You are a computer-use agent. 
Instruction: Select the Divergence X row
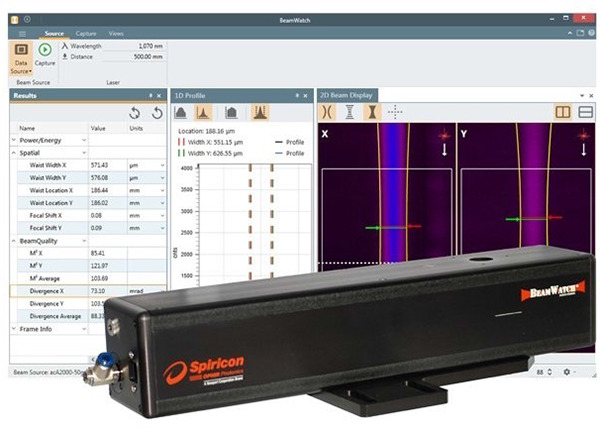(88, 291)
